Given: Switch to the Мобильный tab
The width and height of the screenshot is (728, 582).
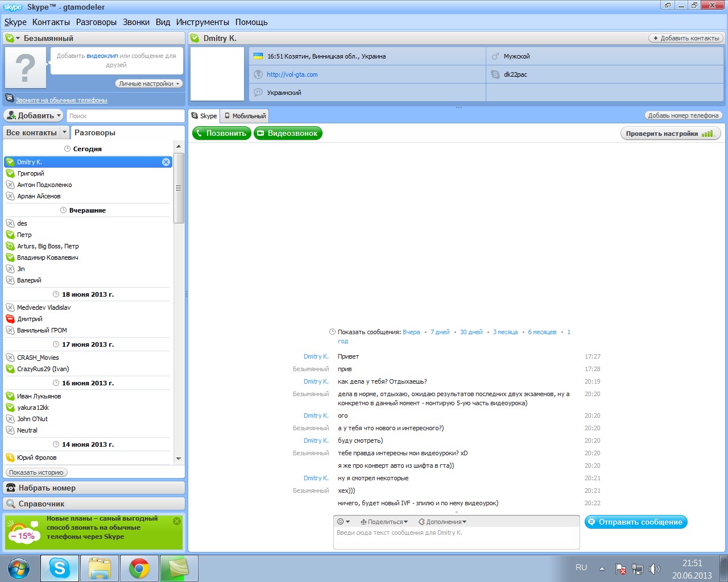Looking at the screenshot, I should pos(245,116).
